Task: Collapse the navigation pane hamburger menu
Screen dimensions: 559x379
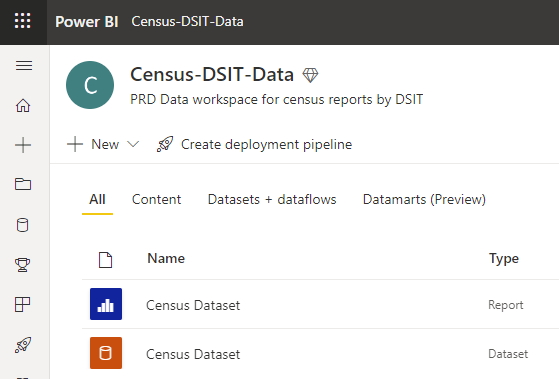Action: click(24, 66)
